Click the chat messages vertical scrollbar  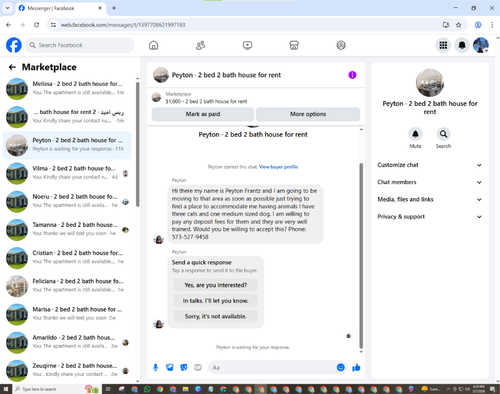361,256
